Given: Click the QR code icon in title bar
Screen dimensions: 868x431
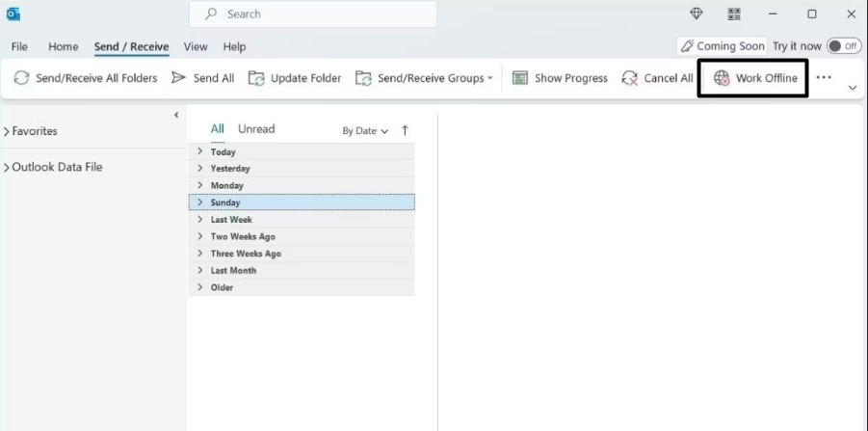Looking at the screenshot, I should pos(734,13).
